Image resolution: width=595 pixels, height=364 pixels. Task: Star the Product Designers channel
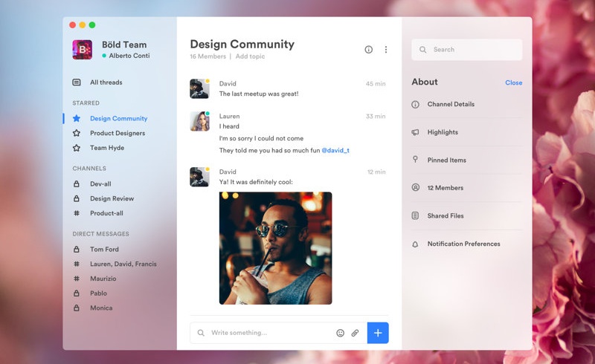click(77, 133)
